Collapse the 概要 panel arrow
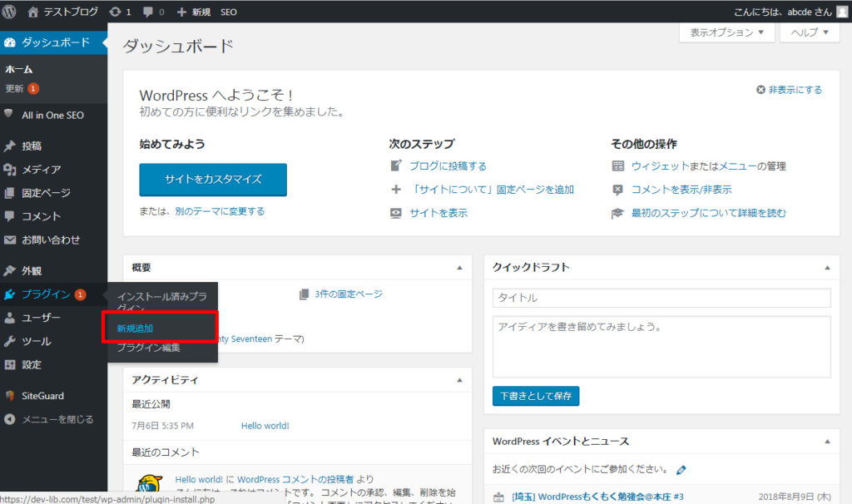852x504 pixels. [459, 268]
